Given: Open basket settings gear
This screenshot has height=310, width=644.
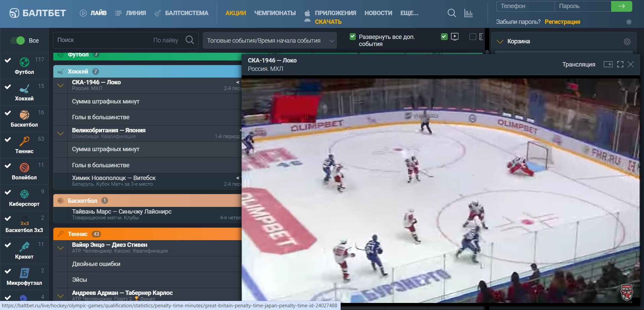Looking at the screenshot, I should click(627, 42).
